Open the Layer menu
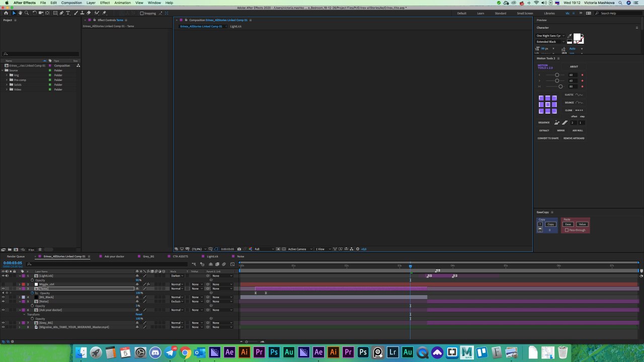 point(91,3)
